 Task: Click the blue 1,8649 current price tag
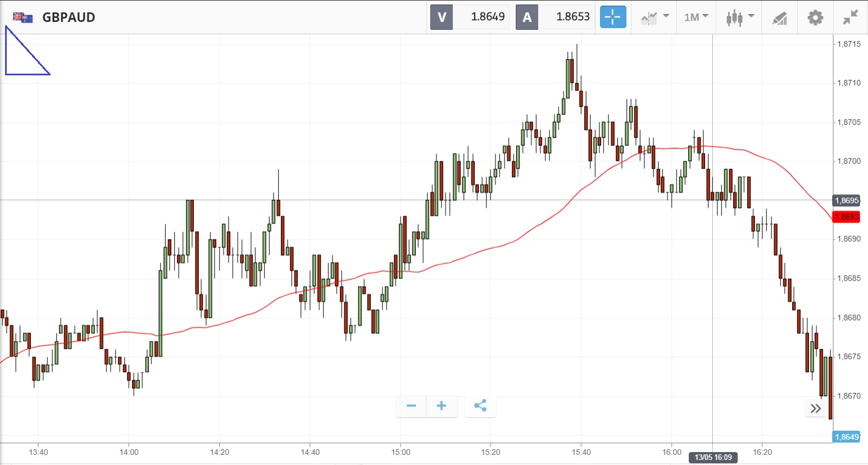pos(847,437)
